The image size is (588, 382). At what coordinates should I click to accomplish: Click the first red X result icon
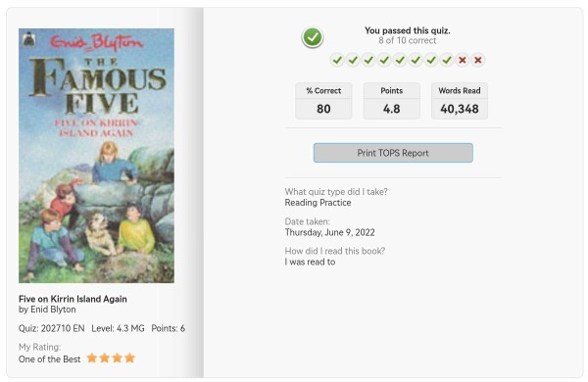(x=463, y=60)
